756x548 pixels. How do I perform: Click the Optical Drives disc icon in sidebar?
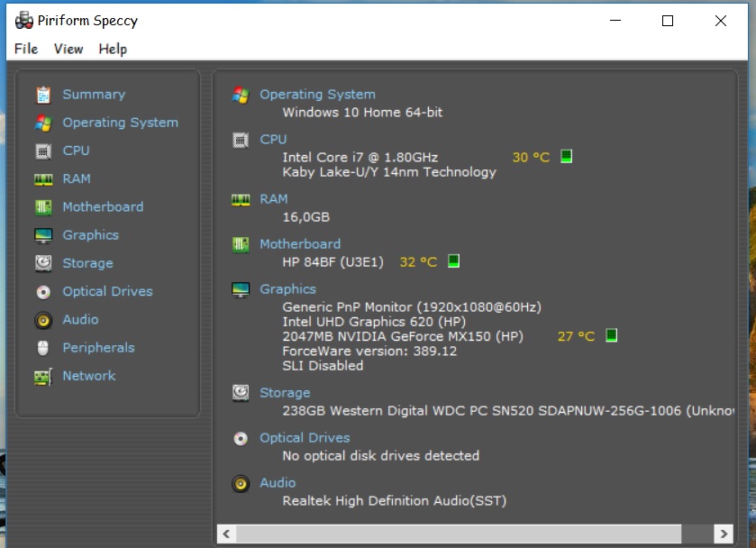(43, 292)
